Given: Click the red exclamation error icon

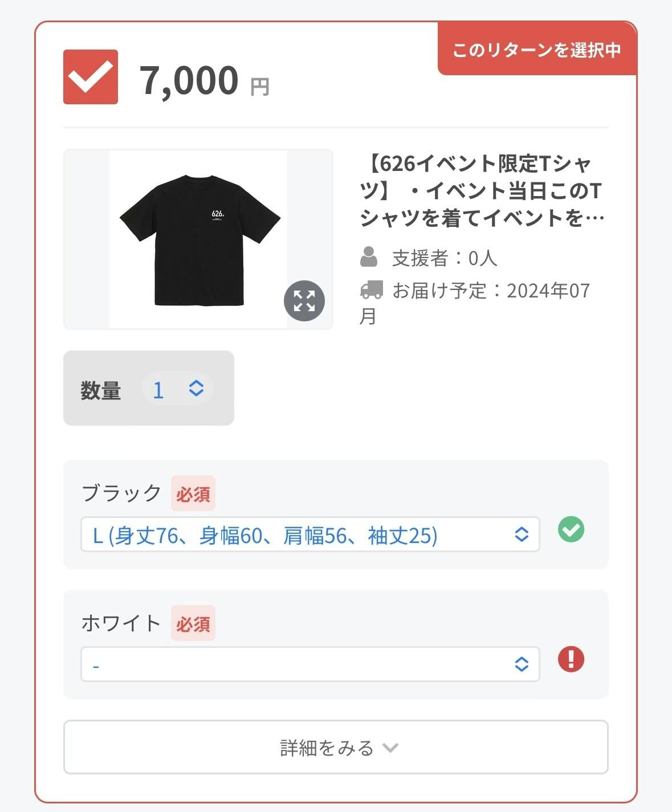Looking at the screenshot, I should pyautogui.click(x=571, y=659).
